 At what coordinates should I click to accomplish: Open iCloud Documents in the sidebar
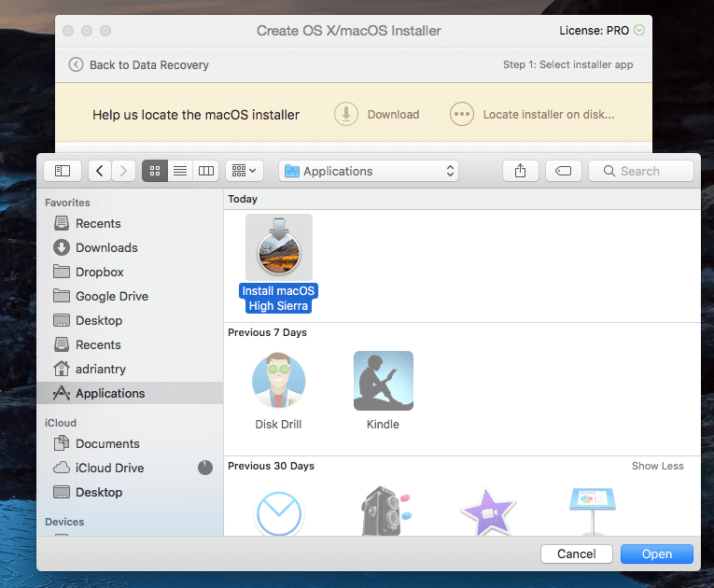point(130,443)
